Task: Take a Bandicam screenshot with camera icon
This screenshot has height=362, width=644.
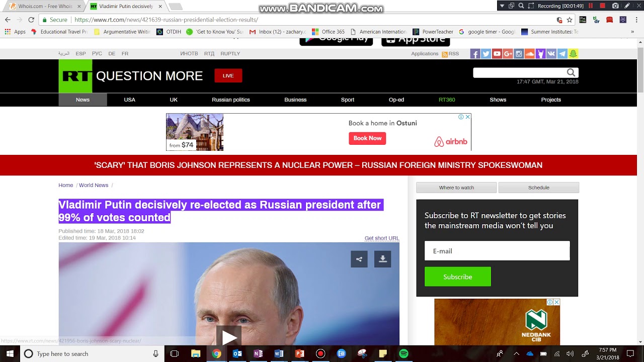Action: [615, 6]
